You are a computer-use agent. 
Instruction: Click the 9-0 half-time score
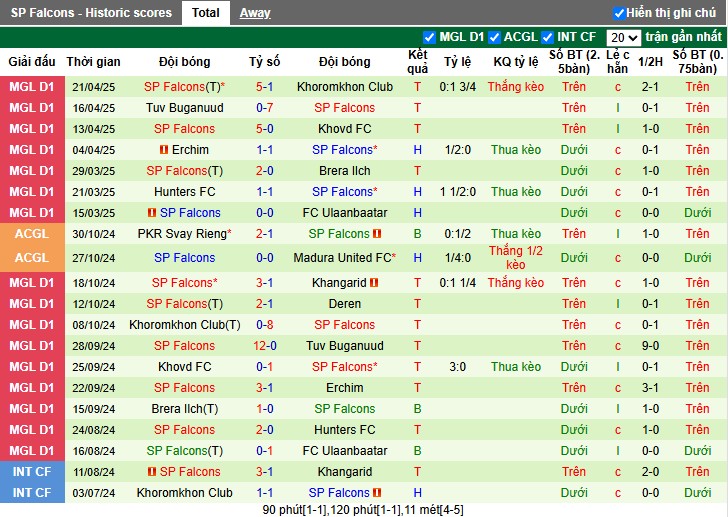[x=650, y=346]
